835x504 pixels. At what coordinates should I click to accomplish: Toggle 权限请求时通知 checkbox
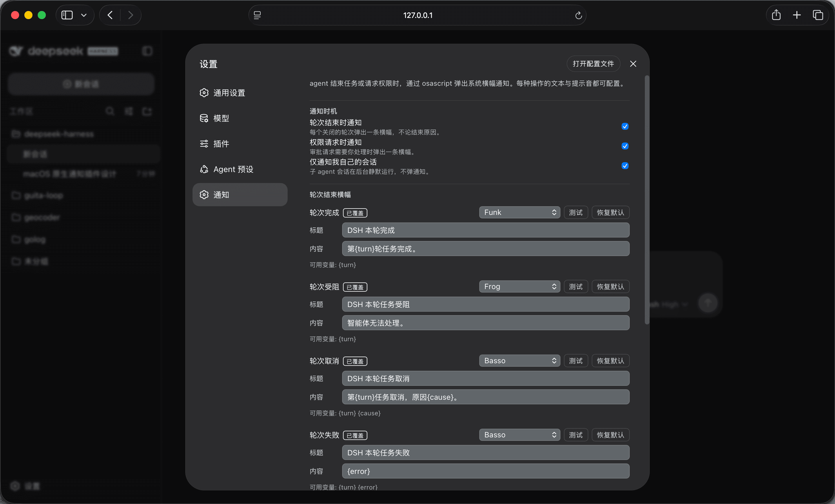pos(625,146)
